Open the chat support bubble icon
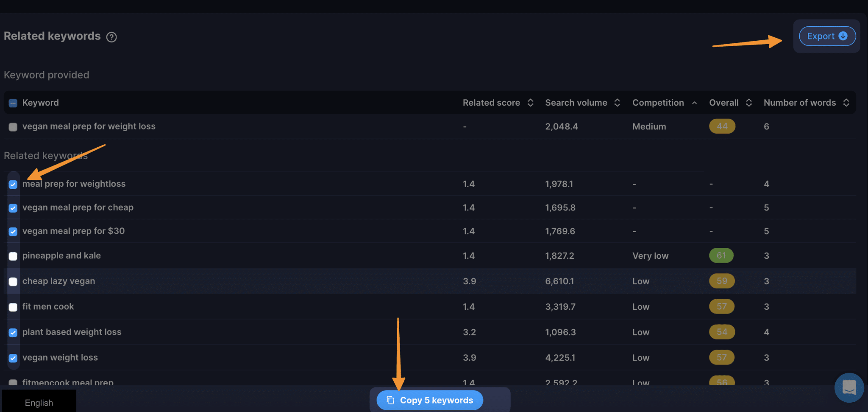Viewport: 868px width, 412px height. click(x=849, y=387)
